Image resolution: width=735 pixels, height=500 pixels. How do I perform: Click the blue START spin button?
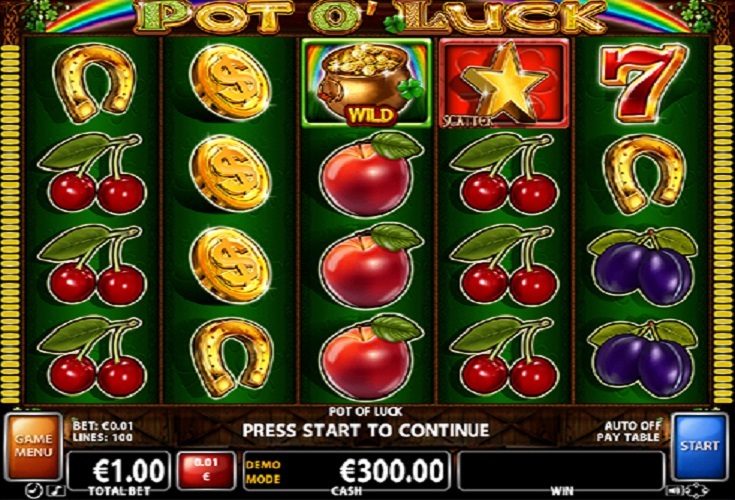[x=700, y=446]
